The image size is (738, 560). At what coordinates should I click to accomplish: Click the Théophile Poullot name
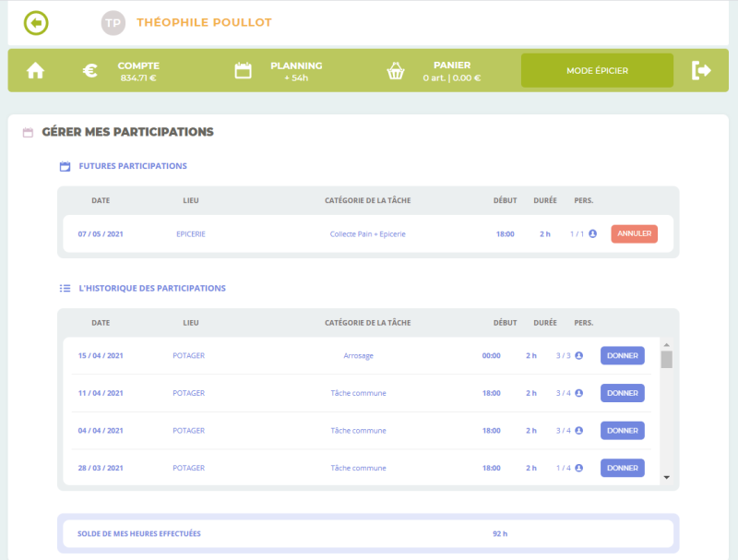(204, 22)
